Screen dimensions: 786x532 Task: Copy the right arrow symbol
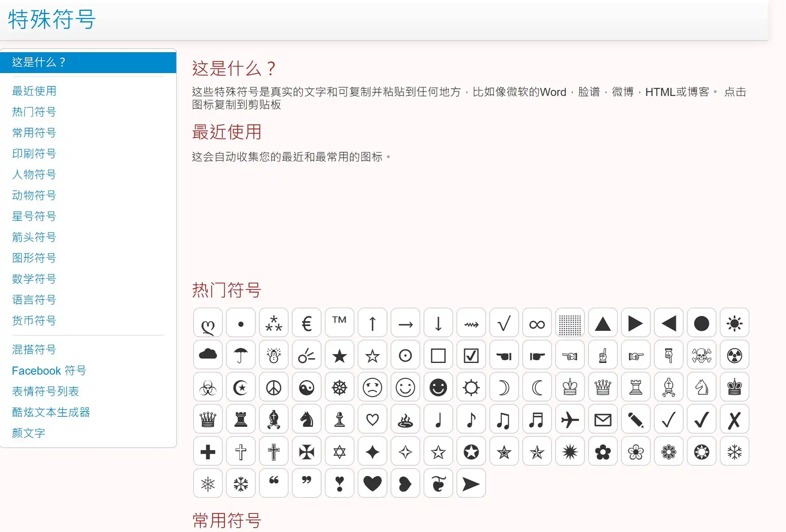[x=405, y=323]
